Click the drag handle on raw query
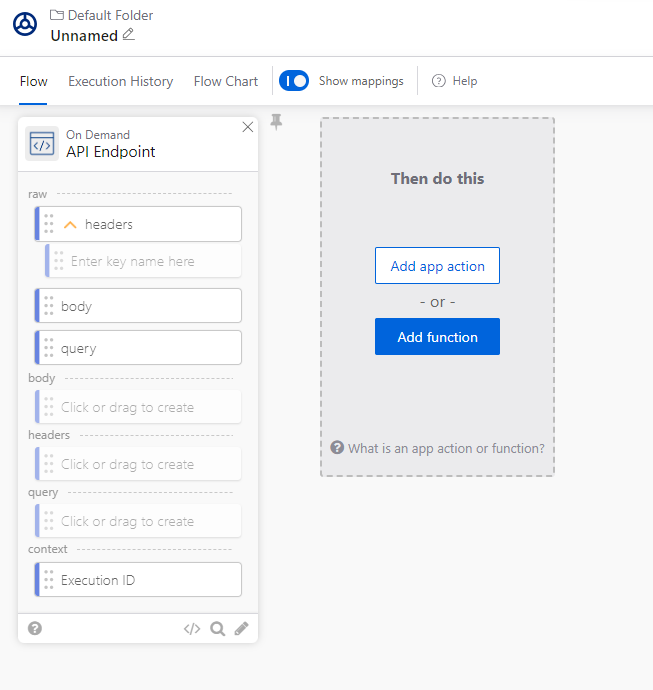 pyautogui.click(x=49, y=348)
